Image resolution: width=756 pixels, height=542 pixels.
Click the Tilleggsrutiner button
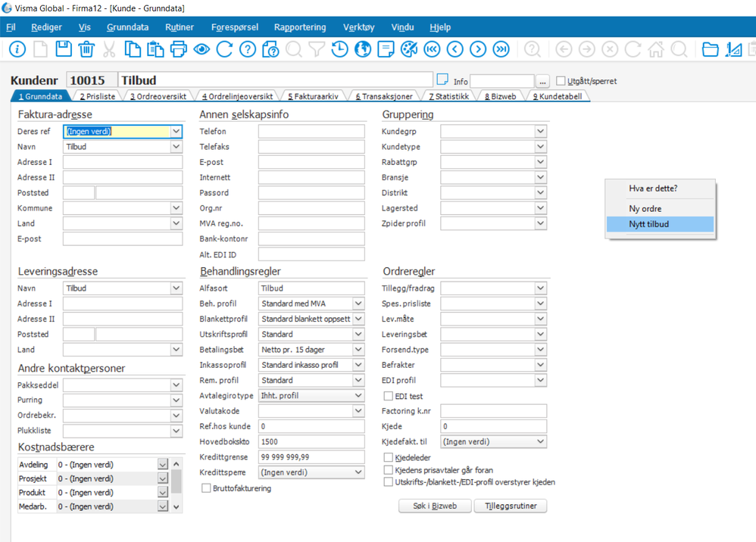click(x=510, y=506)
